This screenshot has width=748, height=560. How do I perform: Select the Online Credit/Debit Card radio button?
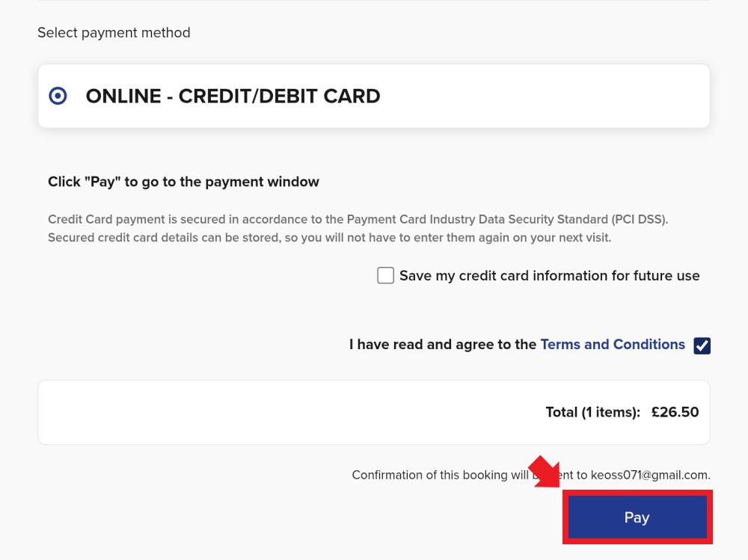tap(58, 96)
